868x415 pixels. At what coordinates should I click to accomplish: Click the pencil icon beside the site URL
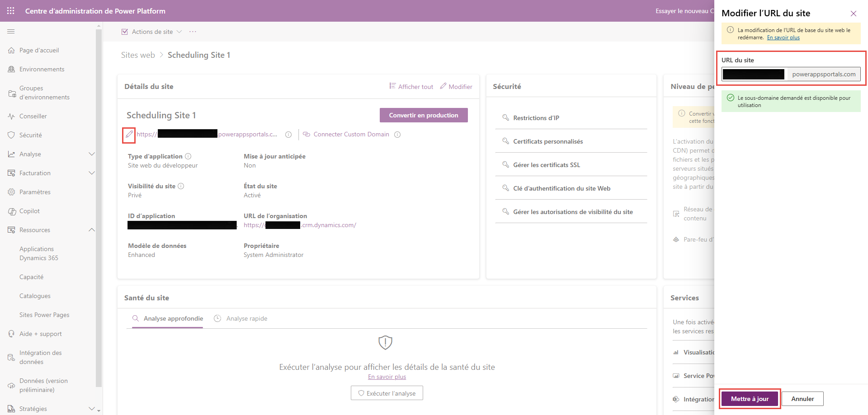(129, 134)
